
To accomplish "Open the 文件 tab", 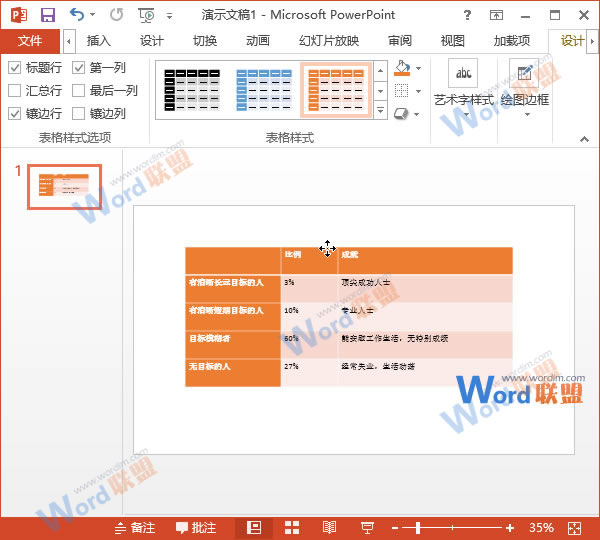I will (x=30, y=41).
